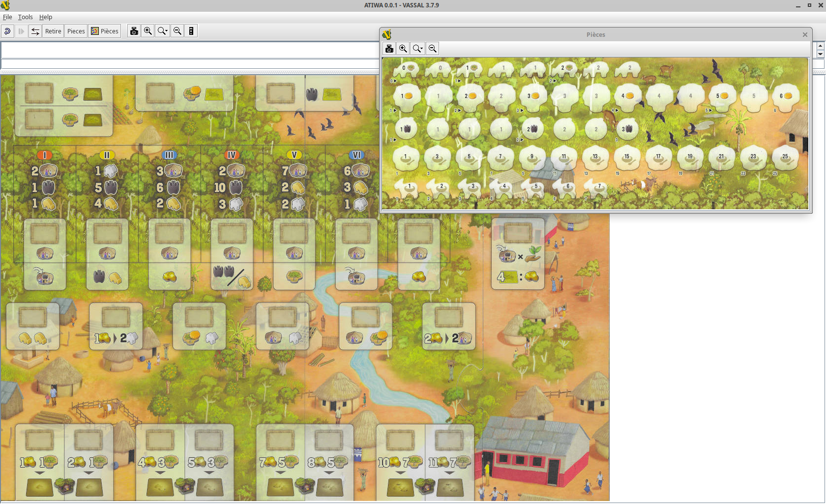The image size is (826, 504).
Task: Open the File menu
Action: (7, 17)
